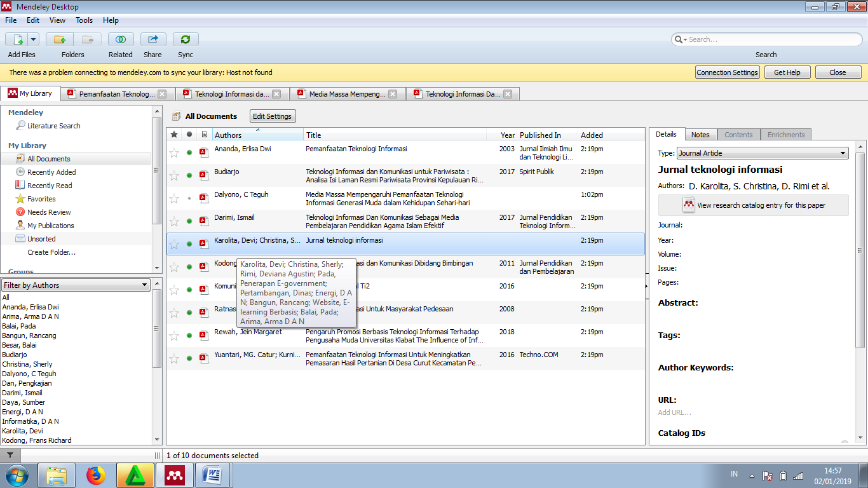This screenshot has height=488, width=868.
Task: Open Firefox from the Windows taskbar
Action: point(96,475)
